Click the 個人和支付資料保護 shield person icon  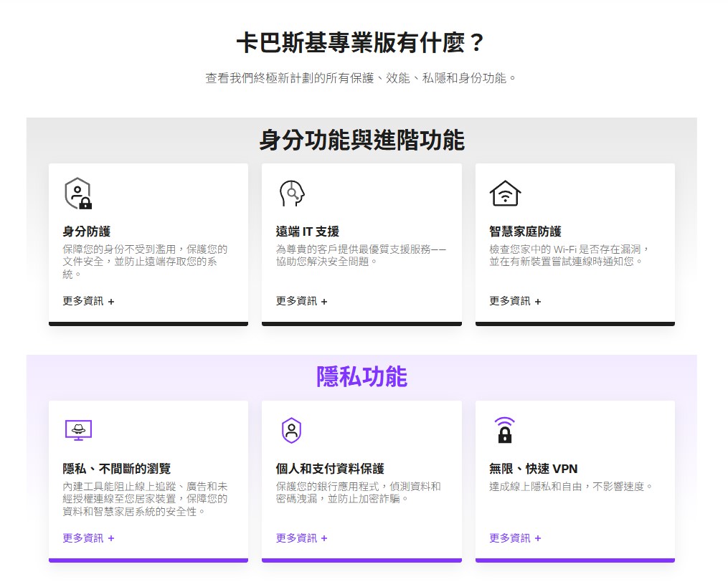tap(292, 430)
